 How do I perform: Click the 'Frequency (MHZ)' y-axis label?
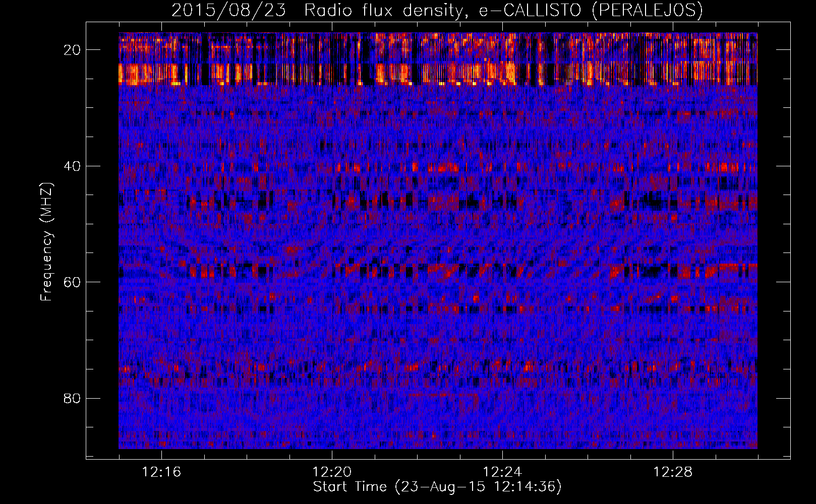[x=46, y=242]
